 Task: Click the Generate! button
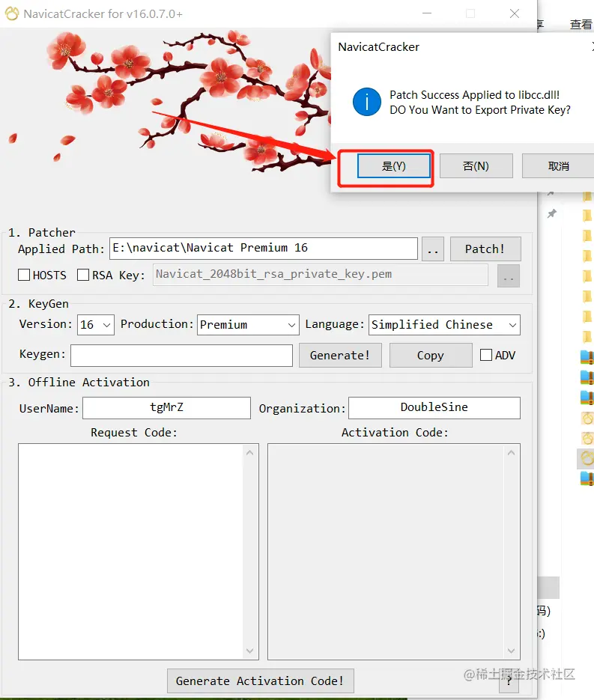click(x=340, y=356)
